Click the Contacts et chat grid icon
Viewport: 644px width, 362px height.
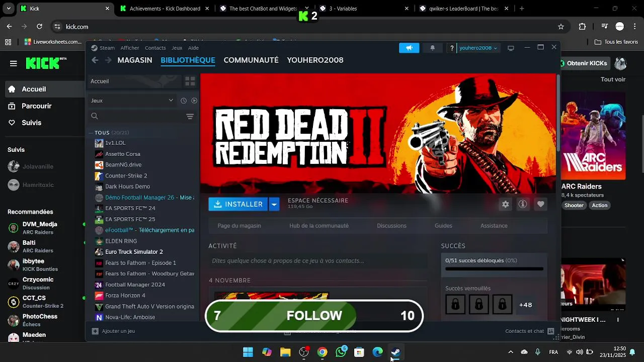coord(550,331)
